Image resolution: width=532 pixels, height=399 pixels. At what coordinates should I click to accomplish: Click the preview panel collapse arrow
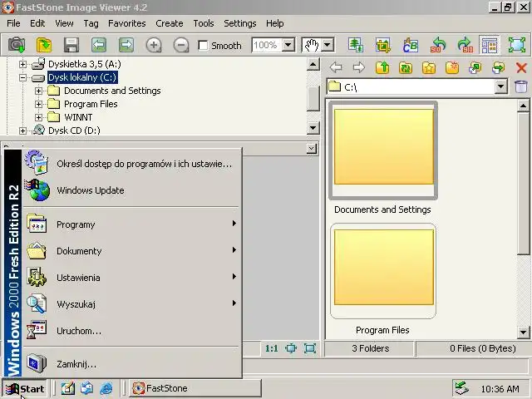[312, 148]
